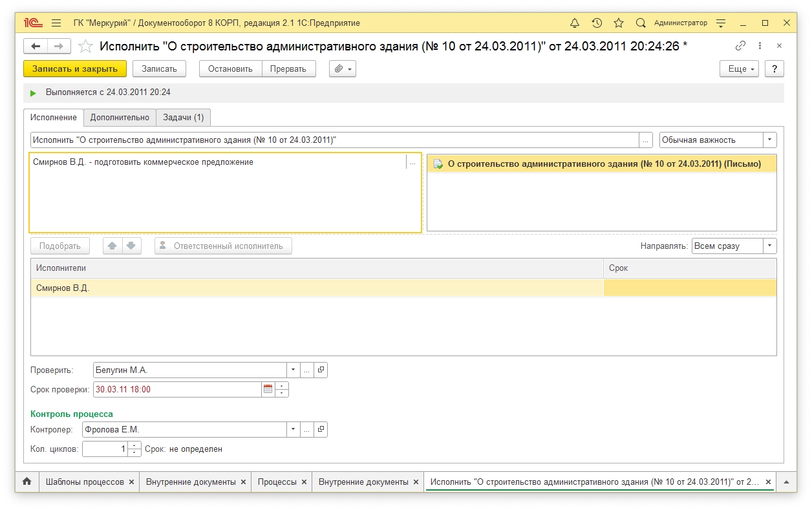Open ellipsis next to process title field
The height and width of the screenshot is (510, 812).
pos(646,140)
